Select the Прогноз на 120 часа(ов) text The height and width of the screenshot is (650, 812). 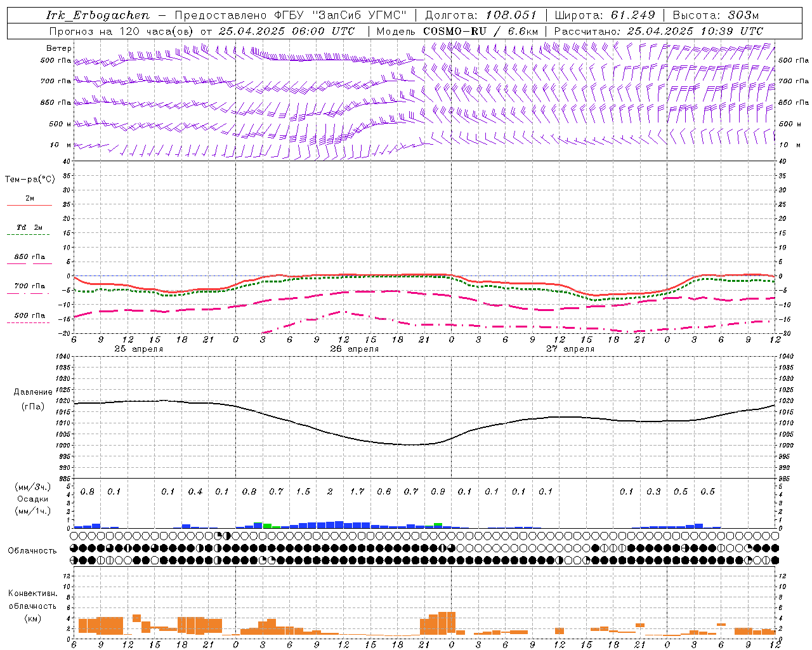[x=122, y=31]
